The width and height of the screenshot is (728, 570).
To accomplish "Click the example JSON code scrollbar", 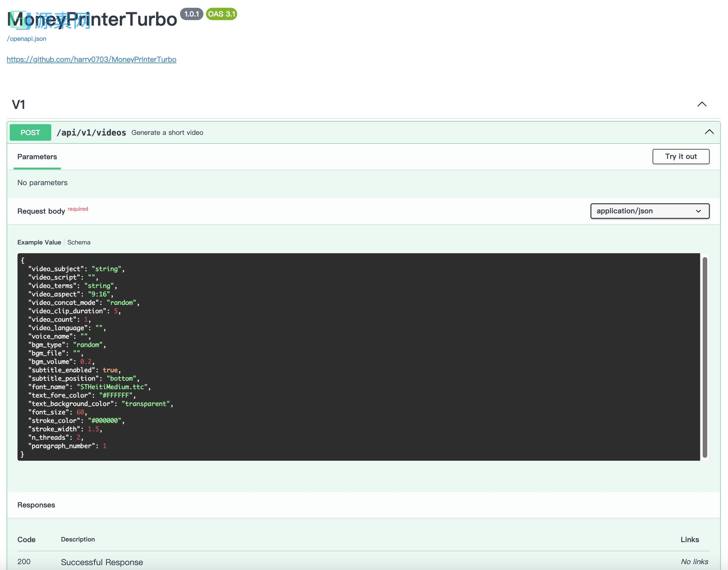I will [705, 357].
